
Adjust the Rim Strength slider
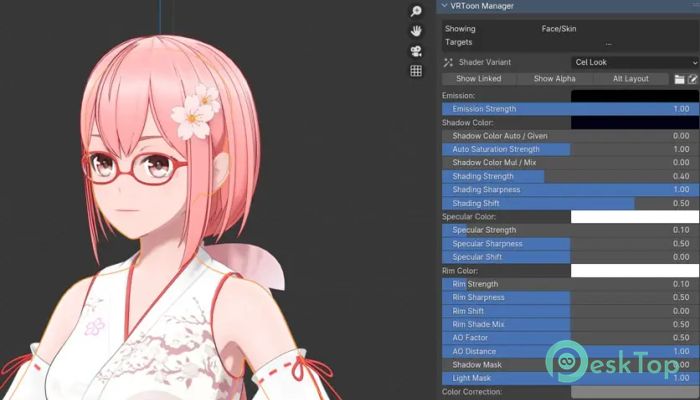pyautogui.click(x=571, y=284)
